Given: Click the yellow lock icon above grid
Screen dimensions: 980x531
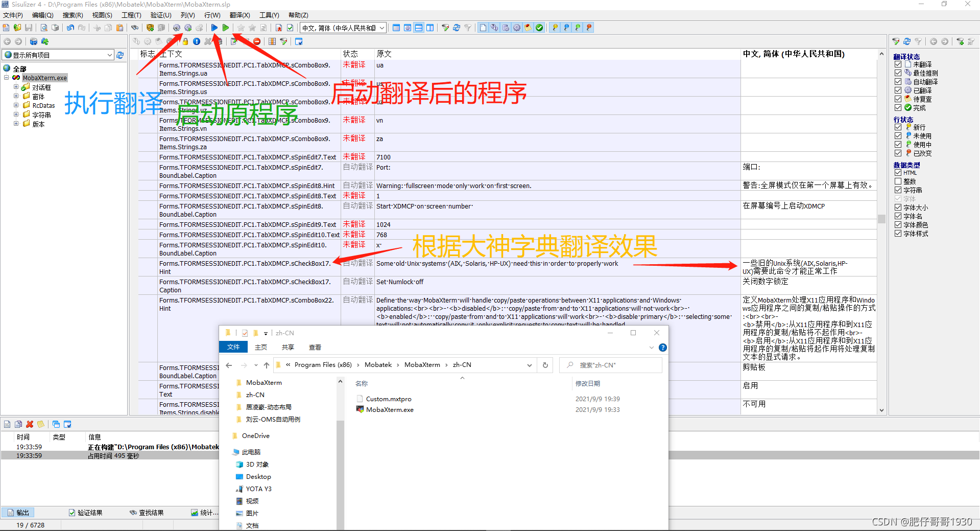Looking at the screenshot, I should point(185,41).
